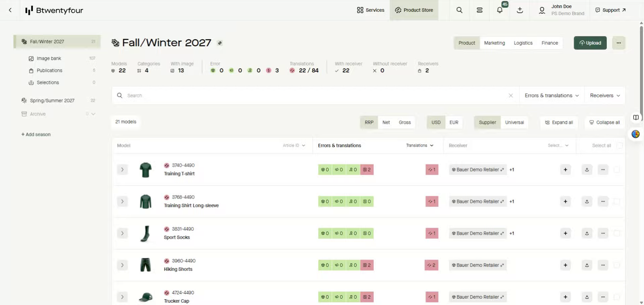The height and width of the screenshot is (305, 644).
Task: Click the back arrow beside Btwentyfour logo
Action: pos(10,10)
